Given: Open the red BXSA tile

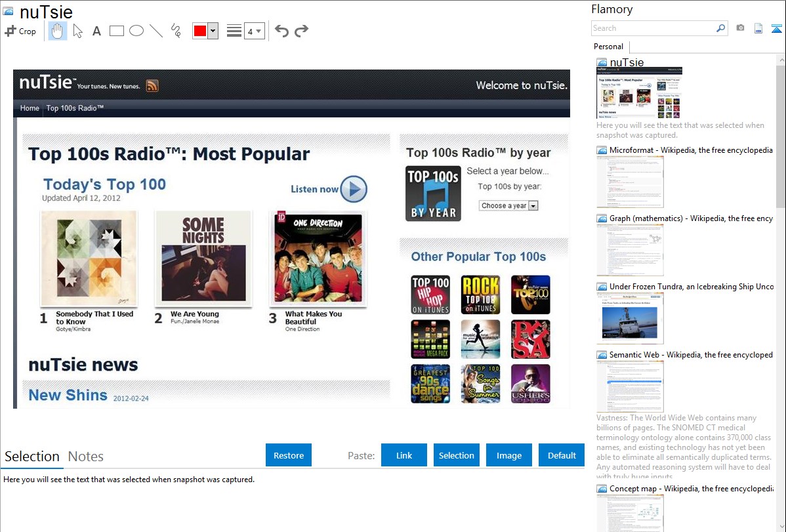Looking at the screenshot, I should click(x=531, y=339).
